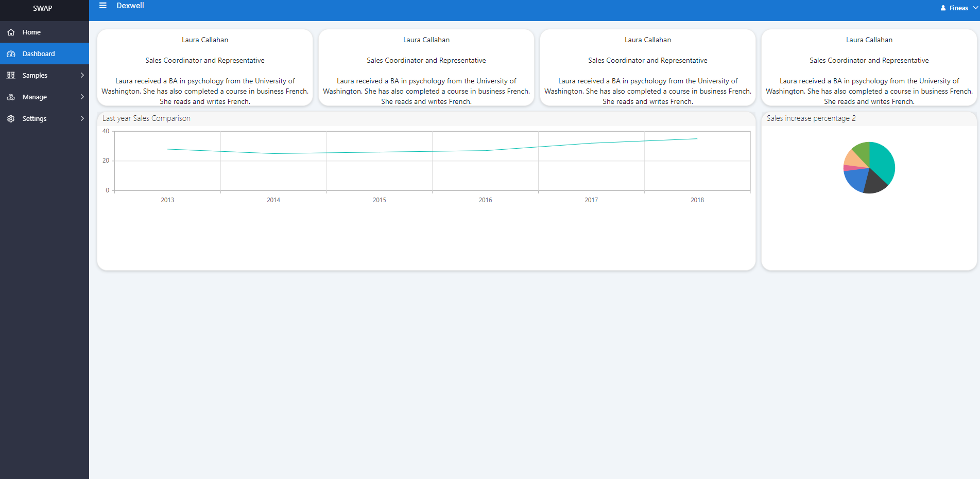This screenshot has height=479, width=980.
Task: Expand the Settings submenu chevron
Action: [82, 118]
